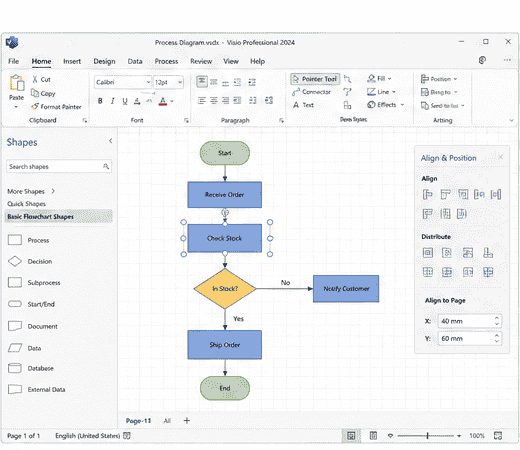
Task: Click the zoom slider handle
Action: click(427, 436)
